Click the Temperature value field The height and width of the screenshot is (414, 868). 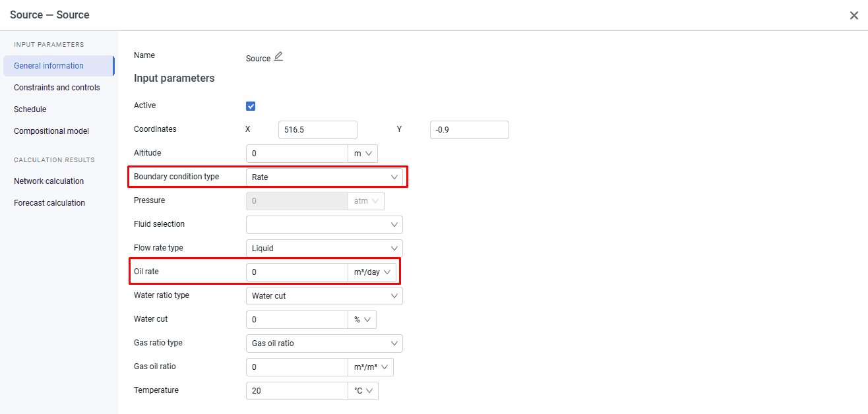coord(297,391)
